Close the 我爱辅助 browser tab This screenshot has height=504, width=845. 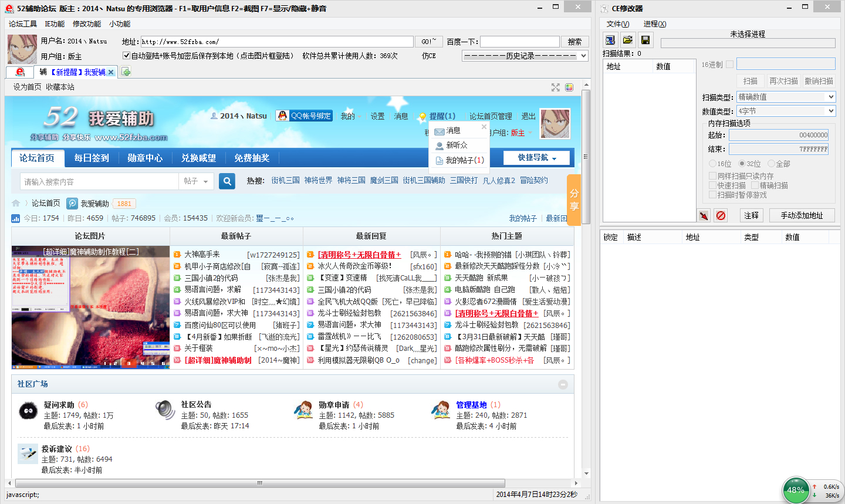[110, 72]
